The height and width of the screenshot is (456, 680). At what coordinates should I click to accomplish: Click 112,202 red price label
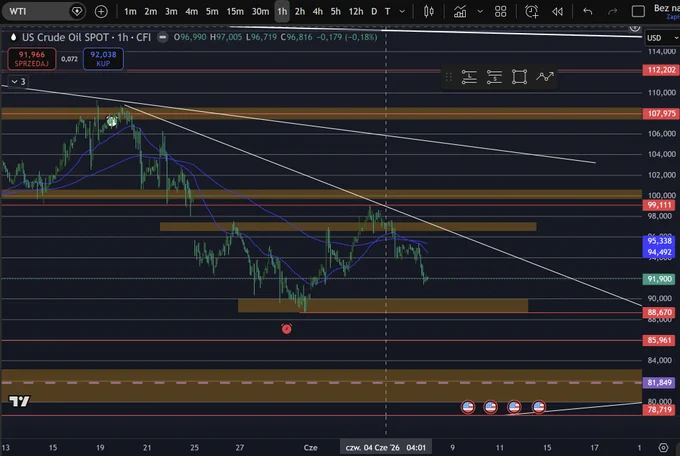click(661, 70)
